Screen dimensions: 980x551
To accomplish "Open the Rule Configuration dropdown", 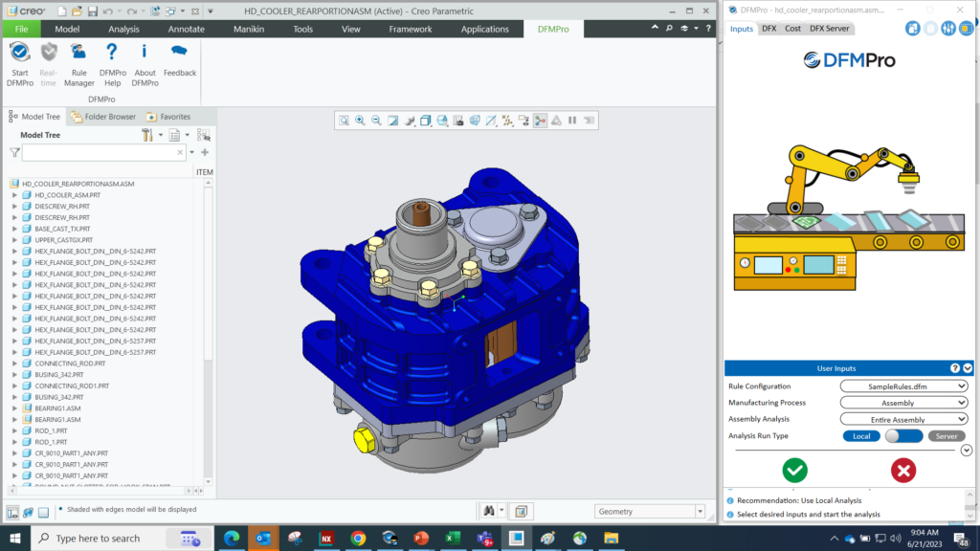I will pyautogui.click(x=903, y=386).
